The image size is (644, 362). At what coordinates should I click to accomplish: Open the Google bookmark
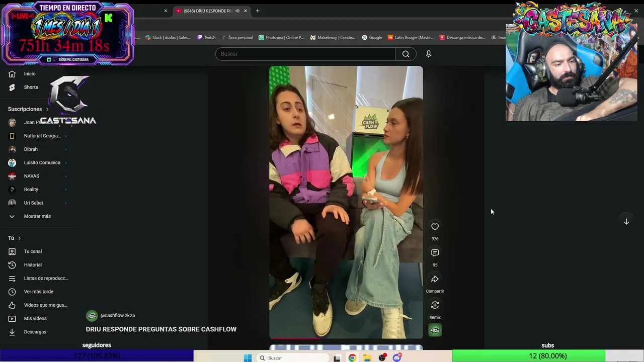tap(372, 37)
